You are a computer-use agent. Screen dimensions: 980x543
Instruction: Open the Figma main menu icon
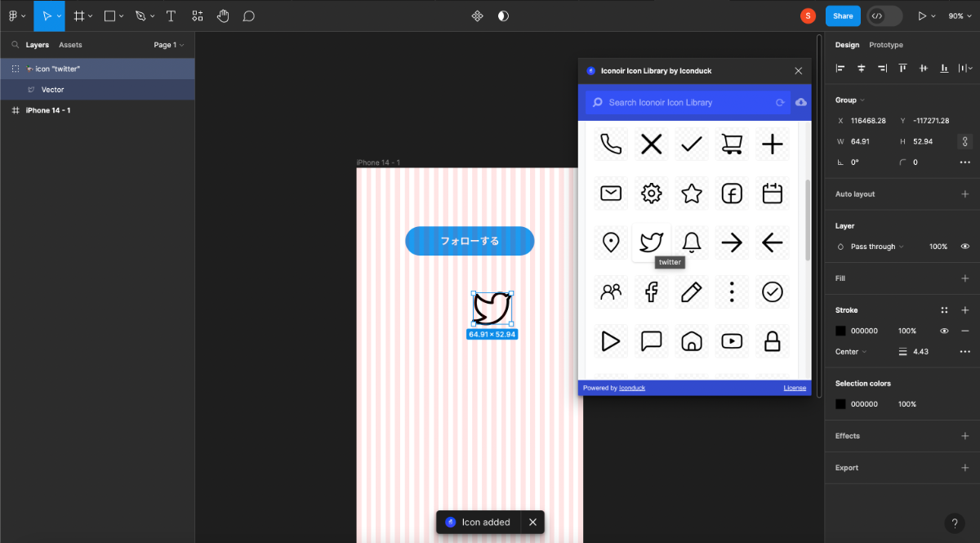coord(13,16)
